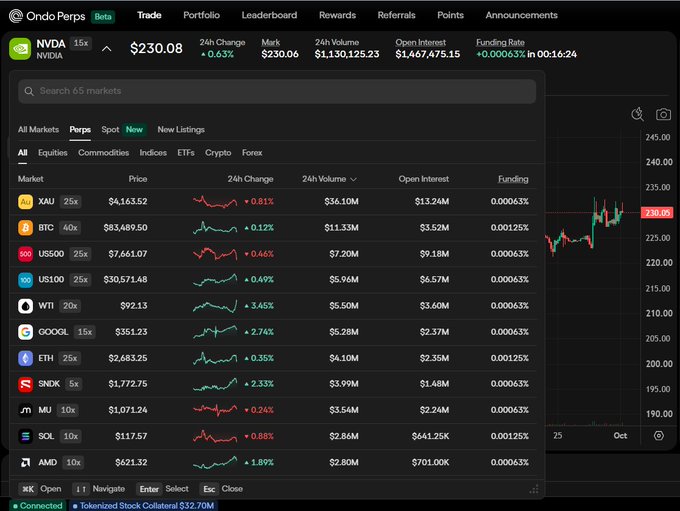Viewport: 680px width, 511px height.
Task: Open the Rewards navigation item
Action: pyautogui.click(x=337, y=15)
